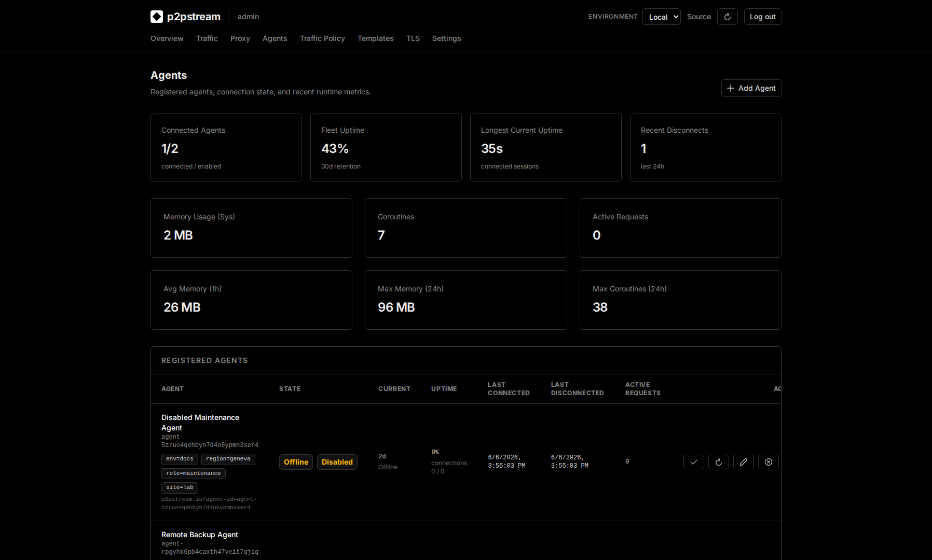The height and width of the screenshot is (560, 932).
Task: Open the Environment dropdown set to Local
Action: click(662, 17)
